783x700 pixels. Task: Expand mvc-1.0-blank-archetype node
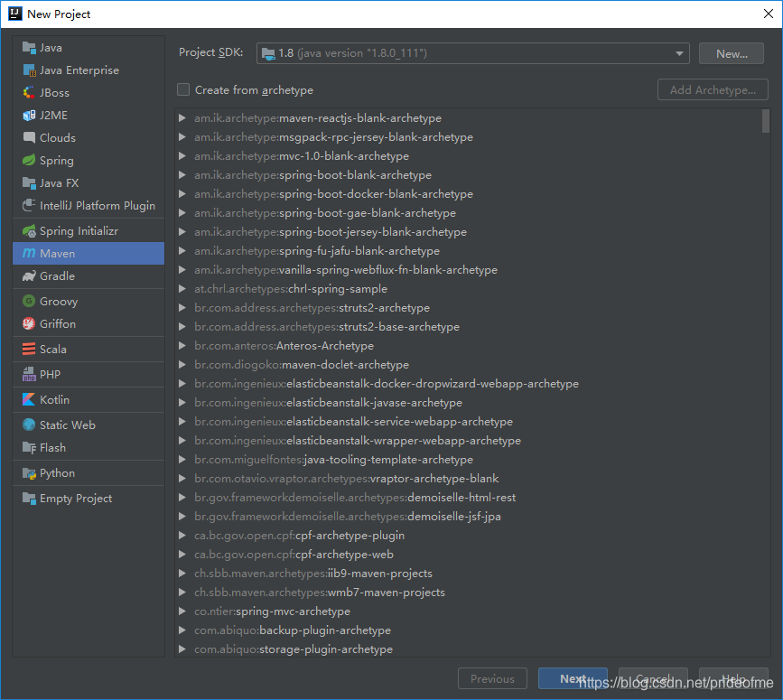tap(182, 156)
